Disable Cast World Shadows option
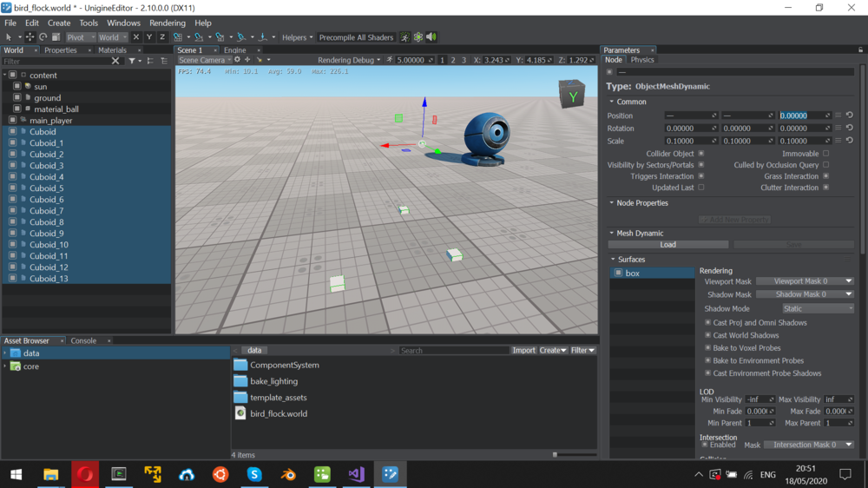This screenshot has height=488, width=868. [708, 335]
